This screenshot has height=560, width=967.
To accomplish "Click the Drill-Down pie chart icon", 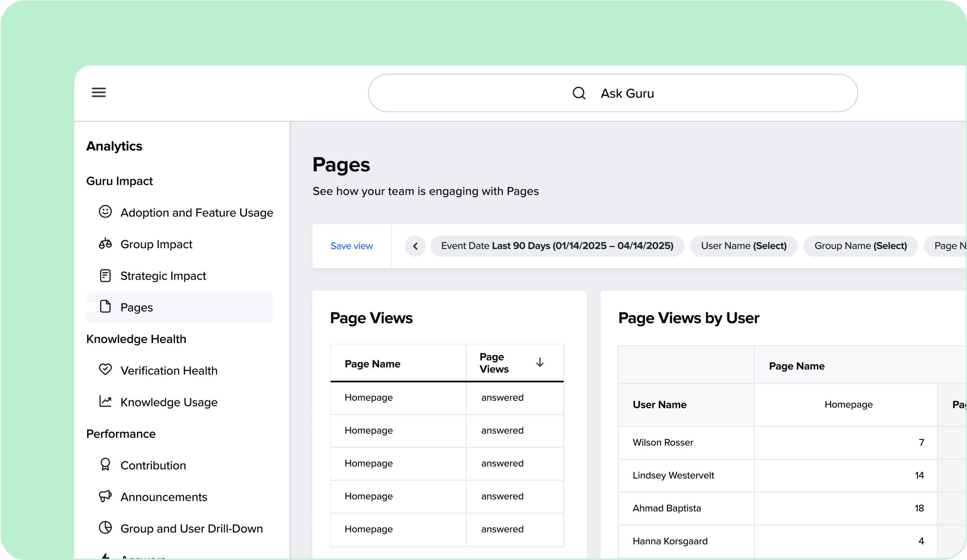I will point(105,527).
